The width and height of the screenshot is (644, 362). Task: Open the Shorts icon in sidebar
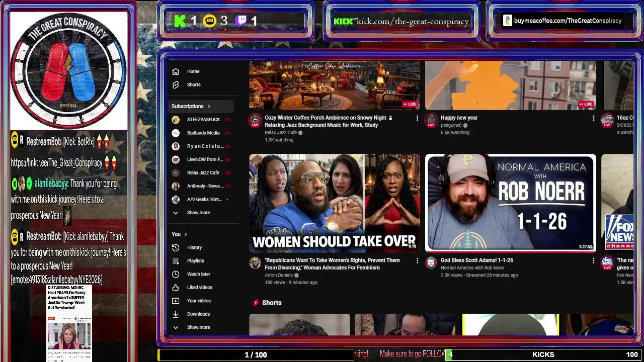pyautogui.click(x=176, y=84)
